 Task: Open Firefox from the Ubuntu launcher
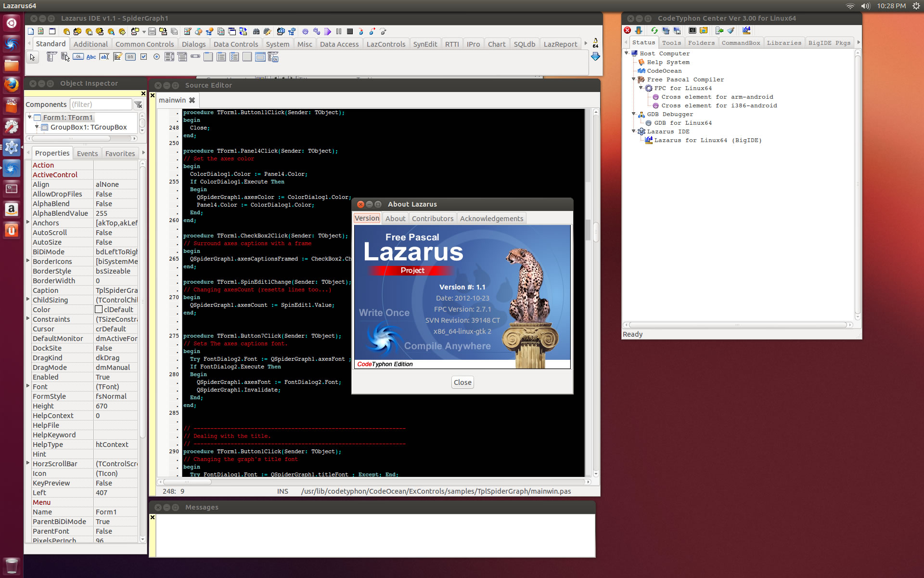(x=12, y=85)
